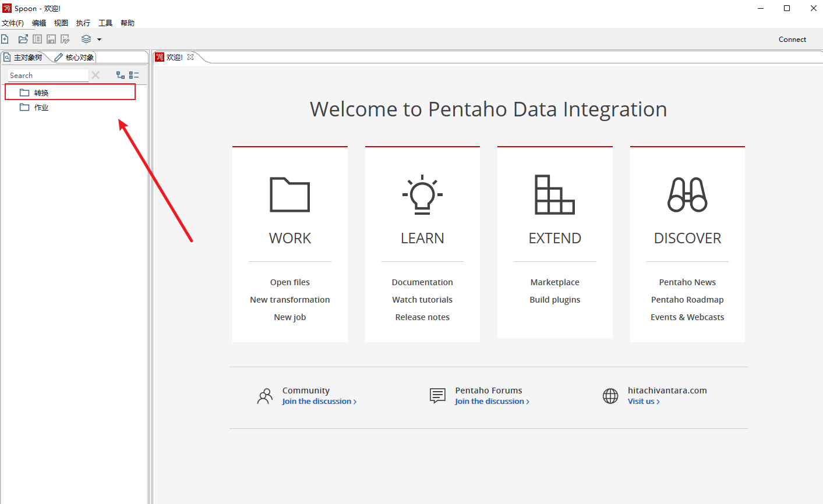Image resolution: width=823 pixels, height=504 pixels.
Task: Click the perspectives layers icon
Action: [x=86, y=39]
